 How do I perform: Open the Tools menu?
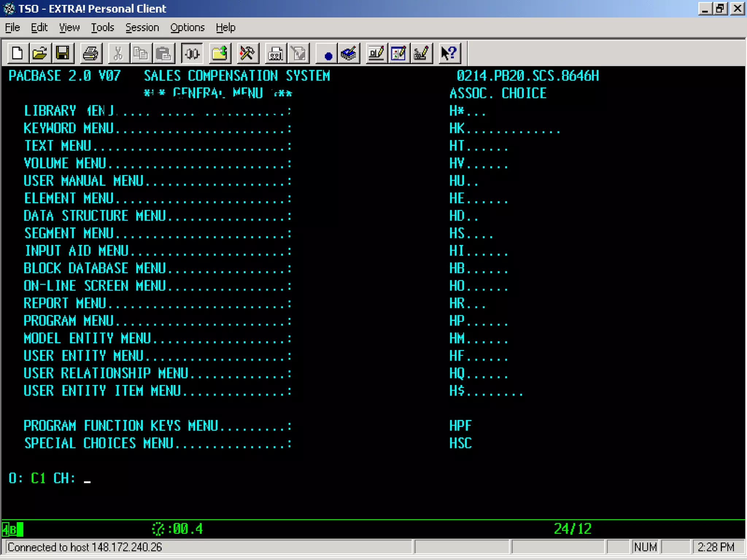[102, 28]
